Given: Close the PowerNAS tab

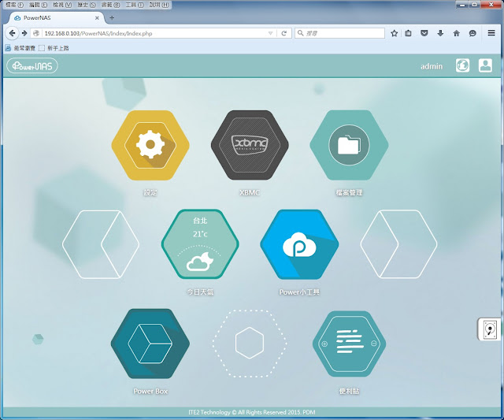Looking at the screenshot, I should pos(97,18).
